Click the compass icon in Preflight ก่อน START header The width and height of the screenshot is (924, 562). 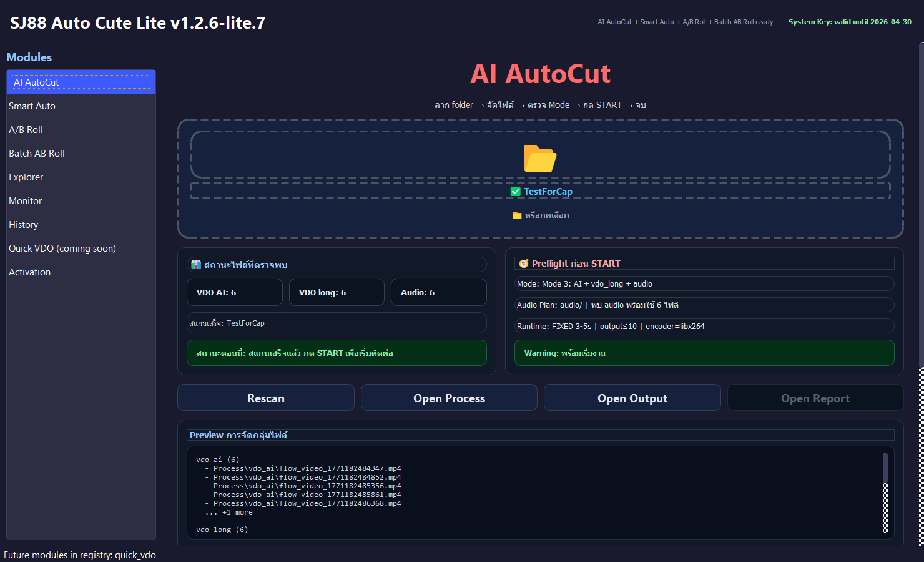[x=523, y=263]
